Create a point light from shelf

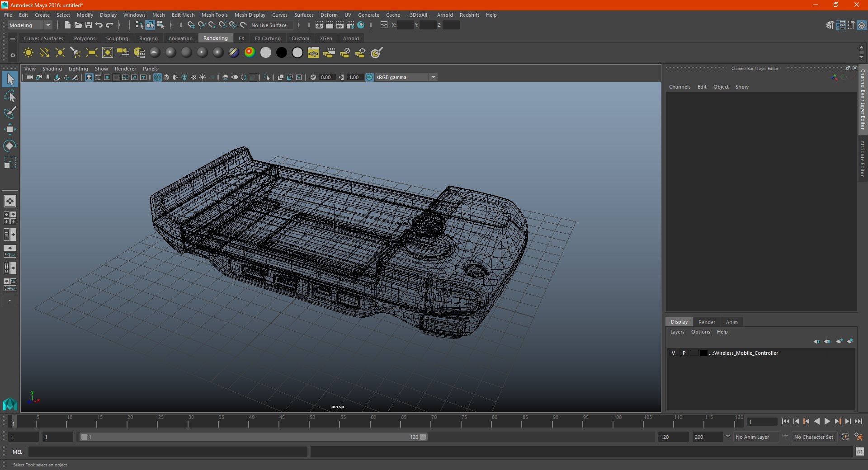click(60, 53)
